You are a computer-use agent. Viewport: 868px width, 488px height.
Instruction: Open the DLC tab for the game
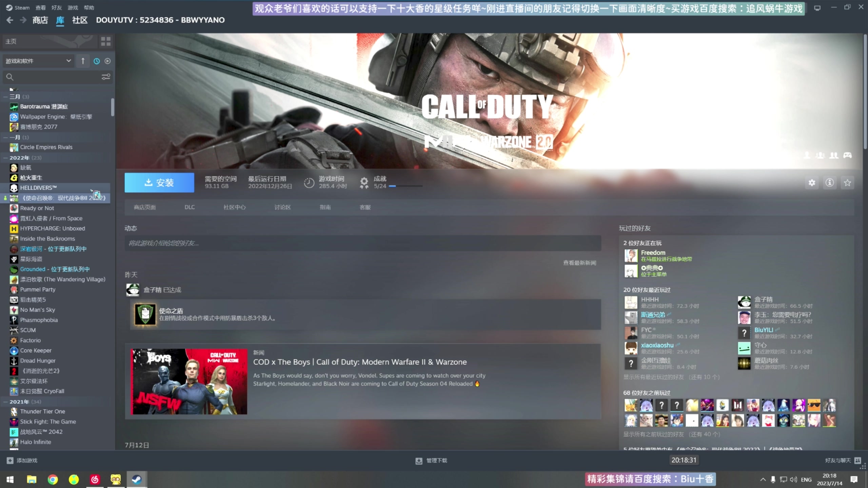click(x=190, y=207)
